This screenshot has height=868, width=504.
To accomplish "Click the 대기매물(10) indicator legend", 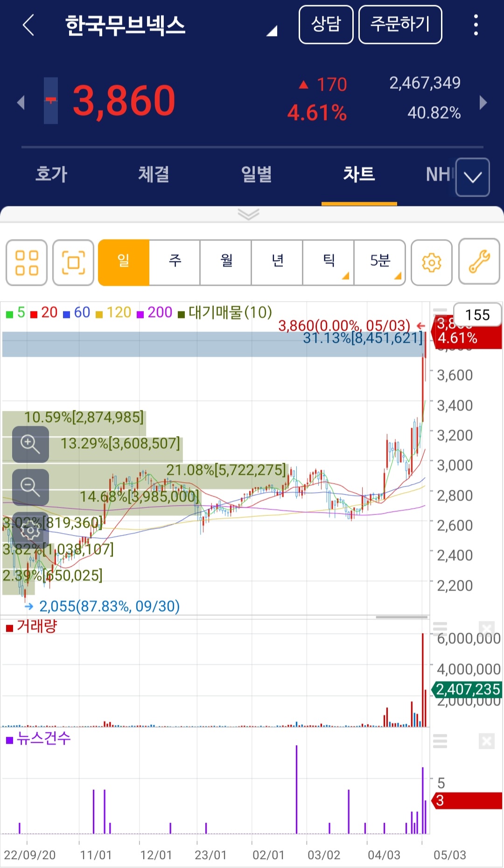I will (x=225, y=313).
